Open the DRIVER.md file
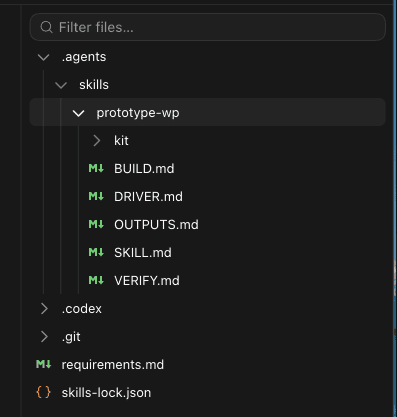Viewport: 397px width, 417px height. point(148,197)
